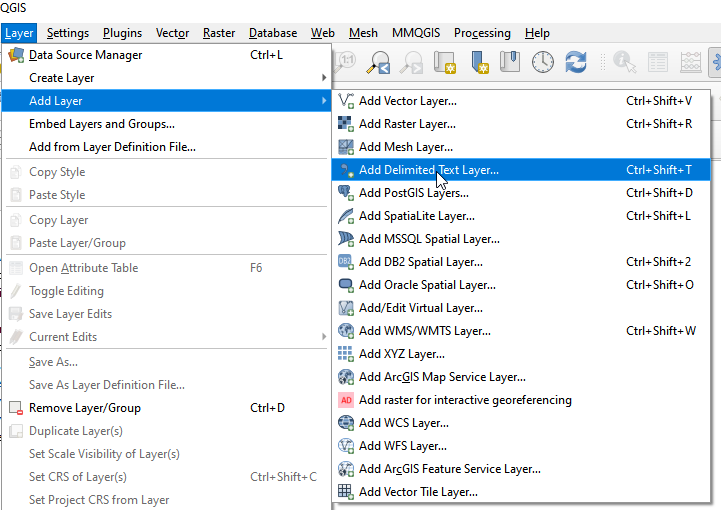Choose Add from Layer Definition File

tap(166, 147)
